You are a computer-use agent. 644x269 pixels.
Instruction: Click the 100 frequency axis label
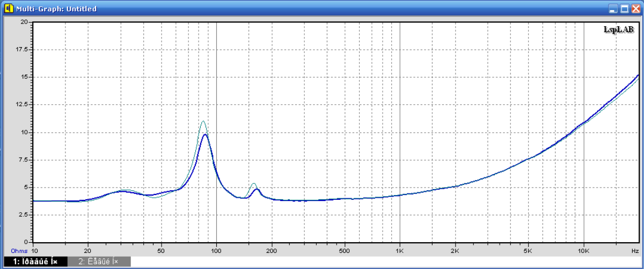pyautogui.click(x=216, y=250)
